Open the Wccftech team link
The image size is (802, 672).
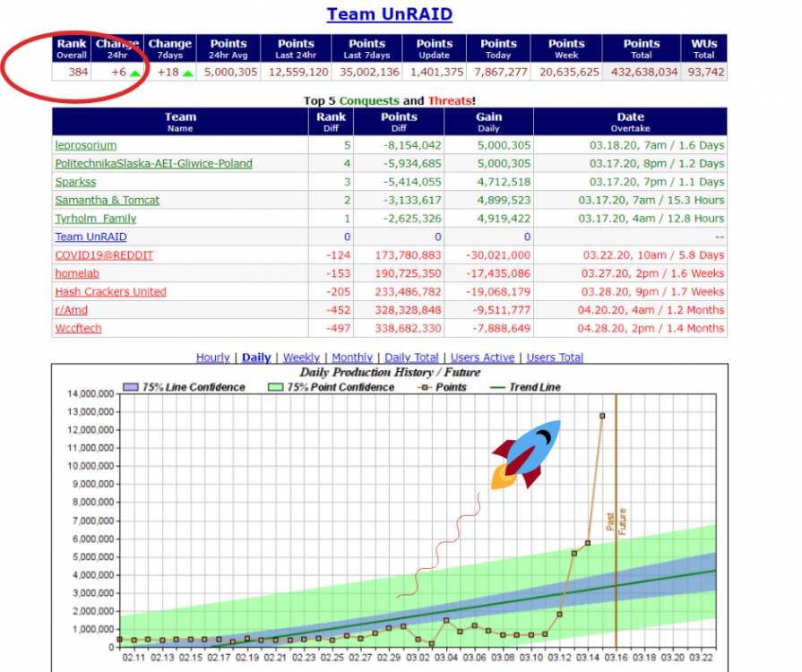coord(78,328)
